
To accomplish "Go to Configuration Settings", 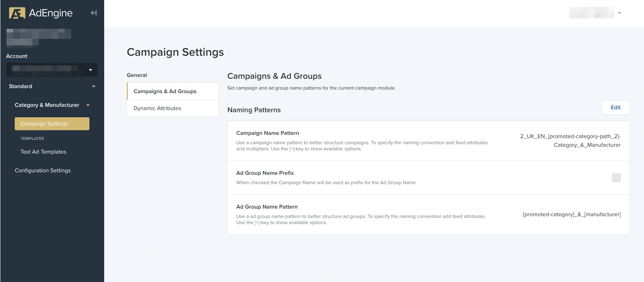I will coord(43,170).
